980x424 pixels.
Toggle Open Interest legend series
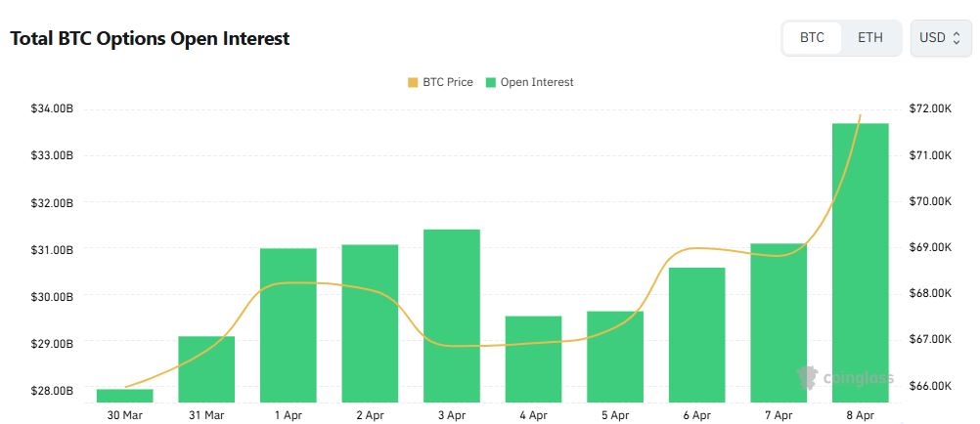(536, 82)
